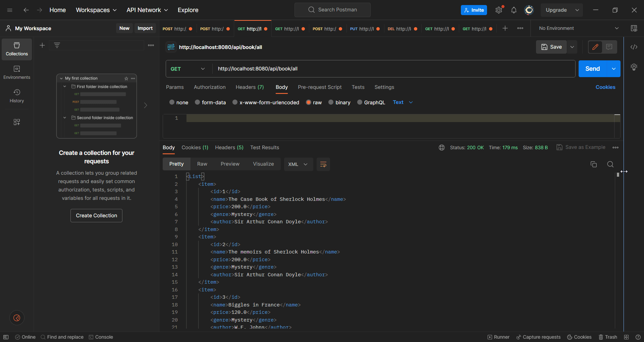This screenshot has height=342, width=644.
Task: Toggle line wrap in response viewer
Action: [323, 164]
